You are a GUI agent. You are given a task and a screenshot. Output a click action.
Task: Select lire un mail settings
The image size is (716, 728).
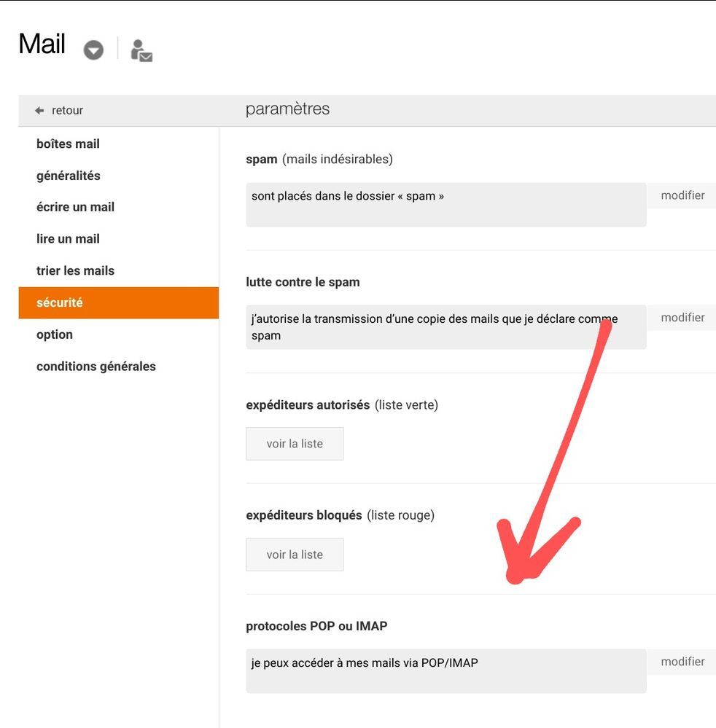tap(67, 237)
